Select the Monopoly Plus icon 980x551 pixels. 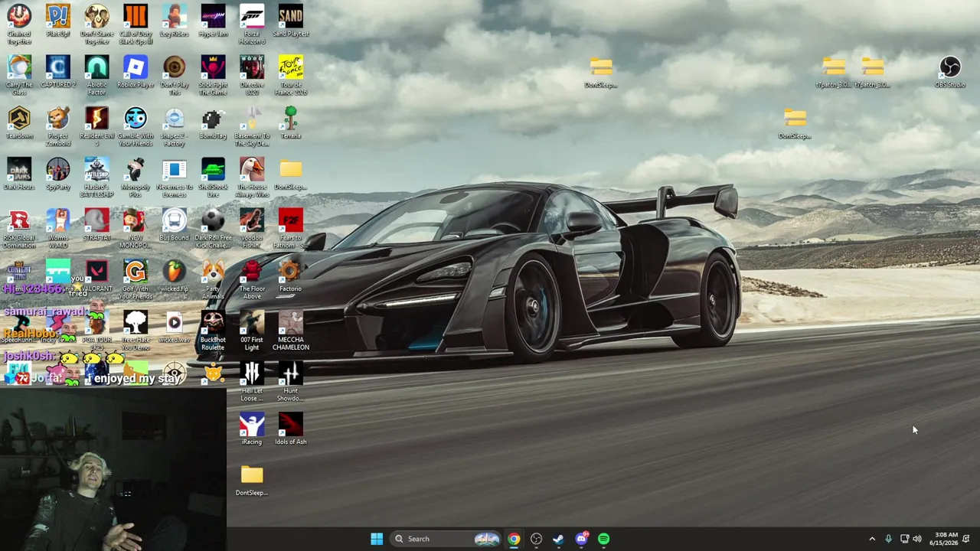[x=136, y=178]
